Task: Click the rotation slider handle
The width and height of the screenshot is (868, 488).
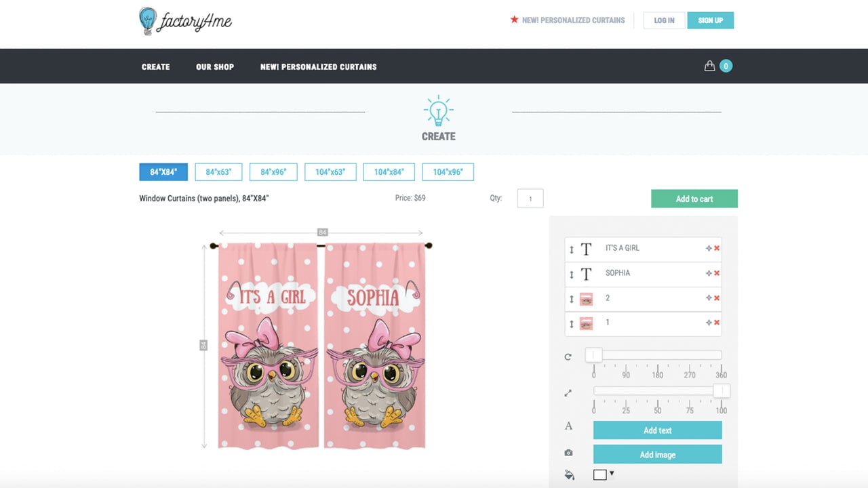Action: coord(594,355)
